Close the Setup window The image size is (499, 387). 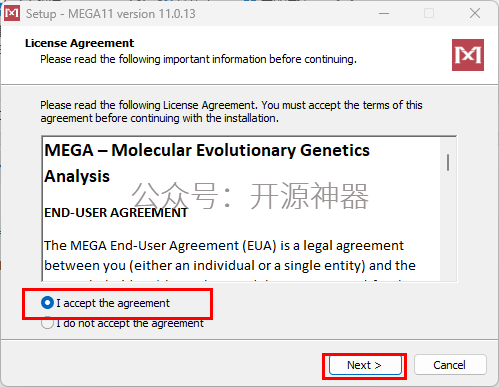click(475, 13)
